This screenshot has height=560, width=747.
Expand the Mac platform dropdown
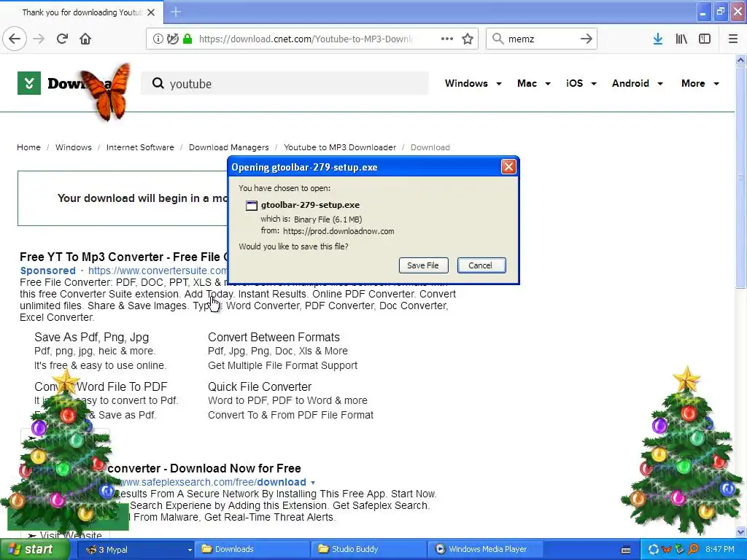[533, 83]
